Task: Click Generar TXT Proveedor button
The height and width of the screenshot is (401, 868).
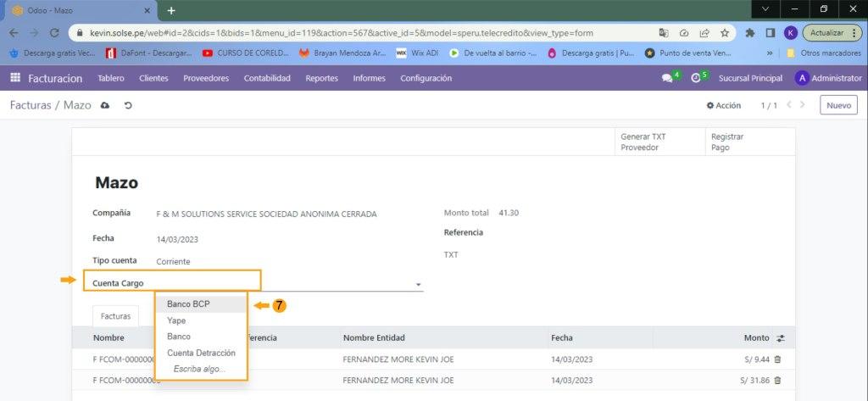Action: coord(643,142)
